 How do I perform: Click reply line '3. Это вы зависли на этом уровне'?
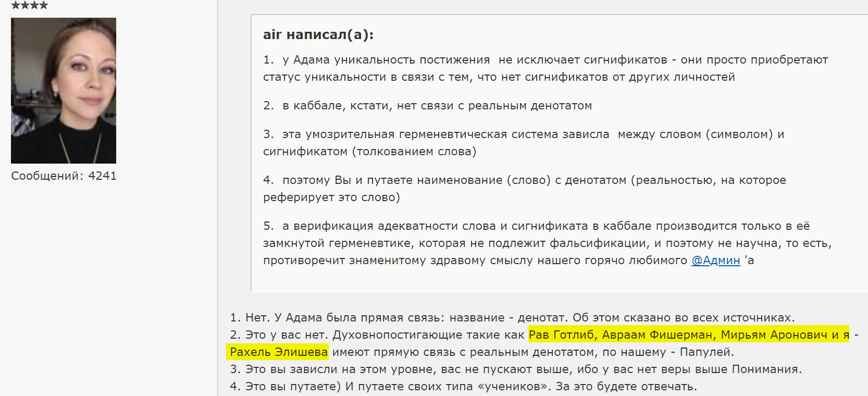tap(516, 369)
